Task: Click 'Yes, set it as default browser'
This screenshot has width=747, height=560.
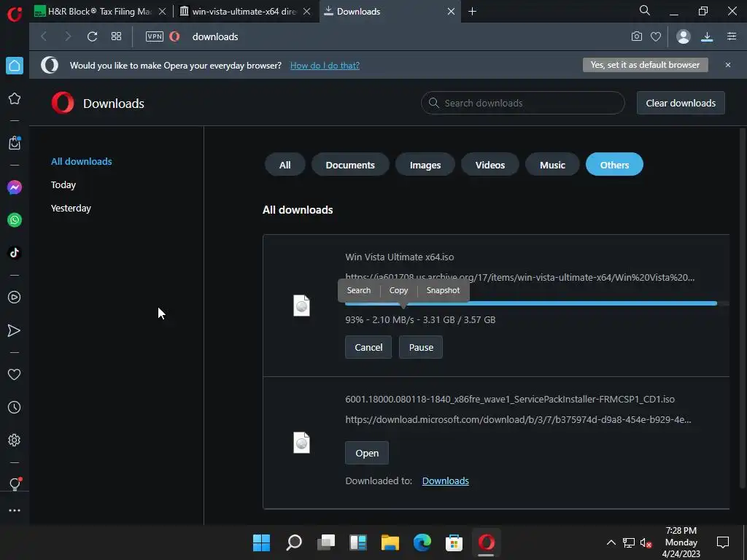Action: [645, 65]
